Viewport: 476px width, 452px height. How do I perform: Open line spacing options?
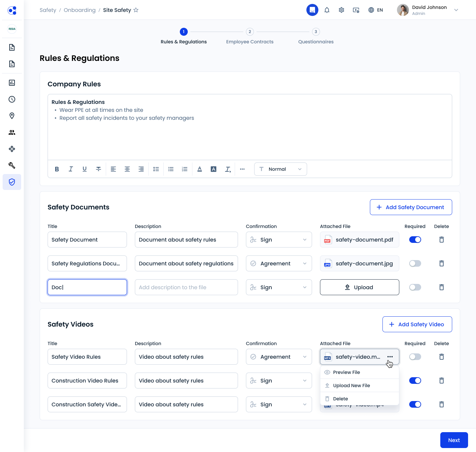pyautogui.click(x=156, y=169)
